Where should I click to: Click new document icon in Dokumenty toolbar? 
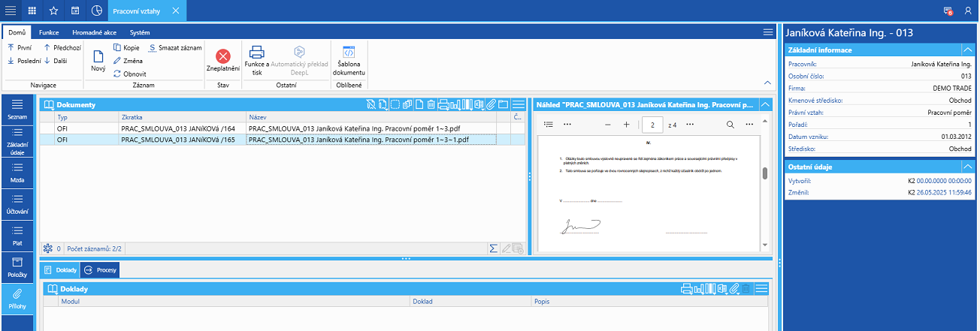click(419, 104)
